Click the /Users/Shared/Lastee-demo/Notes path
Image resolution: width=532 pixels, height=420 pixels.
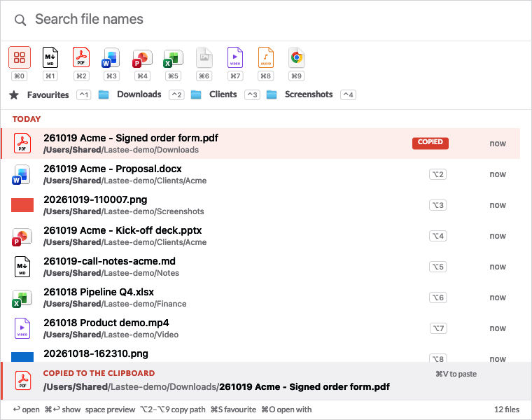tap(111, 273)
